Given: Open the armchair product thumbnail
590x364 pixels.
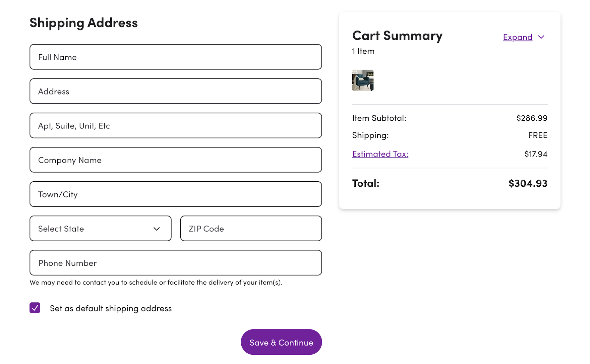Looking at the screenshot, I should point(363,80).
